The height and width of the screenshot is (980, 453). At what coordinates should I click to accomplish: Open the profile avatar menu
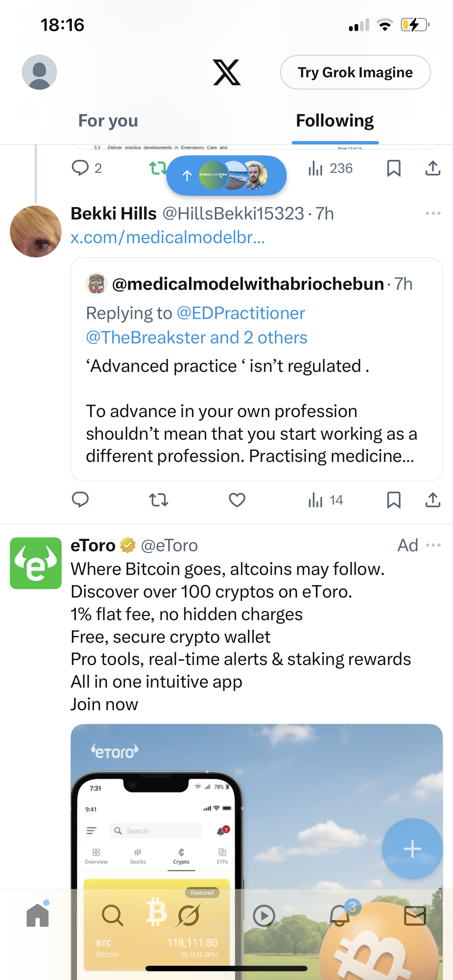pos(39,72)
